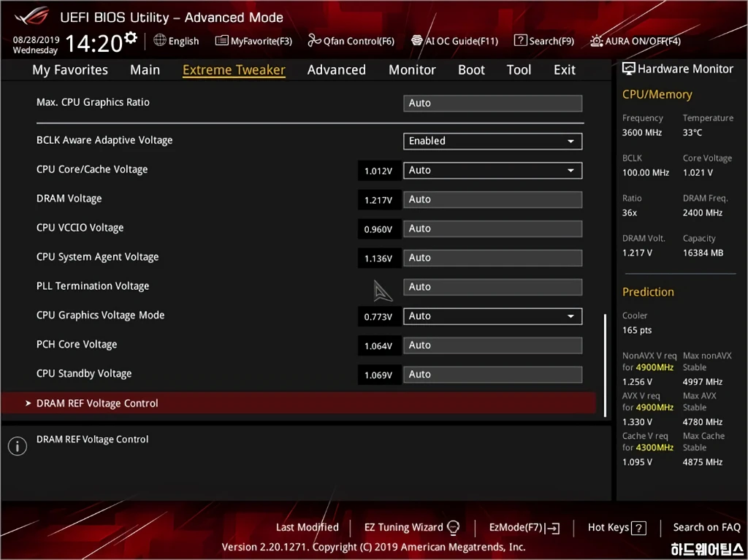Screen dimensions: 748x560
Task: Click Max. CPU Graphics Ratio field
Action: [x=492, y=103]
